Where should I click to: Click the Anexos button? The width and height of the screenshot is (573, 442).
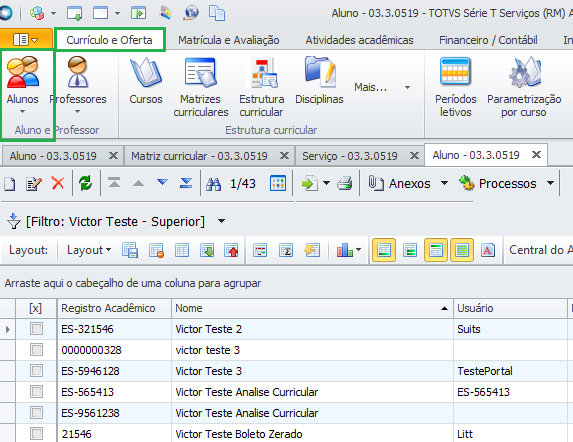401,183
